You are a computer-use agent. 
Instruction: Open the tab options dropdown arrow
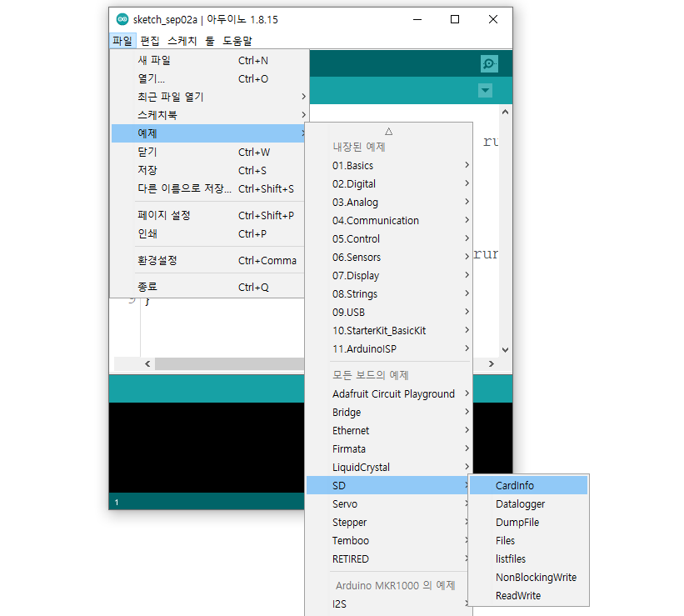point(485,91)
